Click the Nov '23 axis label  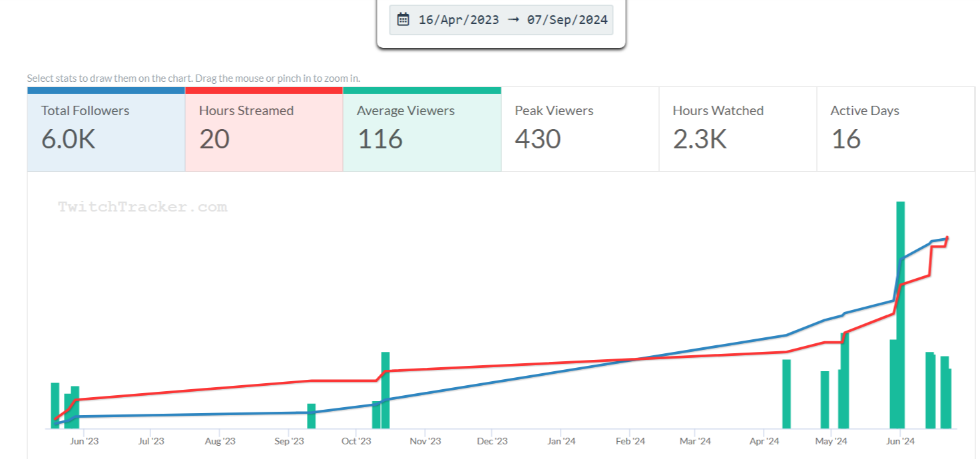pyautogui.click(x=425, y=441)
